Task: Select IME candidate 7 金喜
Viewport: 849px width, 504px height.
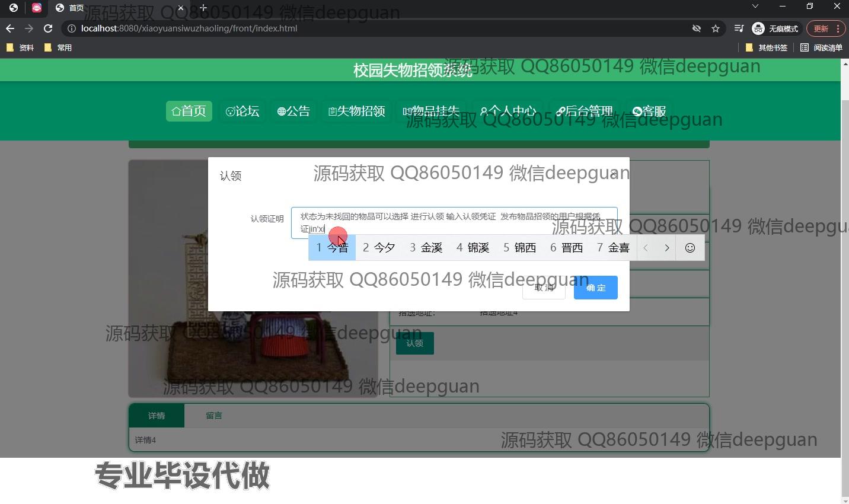Action: click(x=613, y=248)
